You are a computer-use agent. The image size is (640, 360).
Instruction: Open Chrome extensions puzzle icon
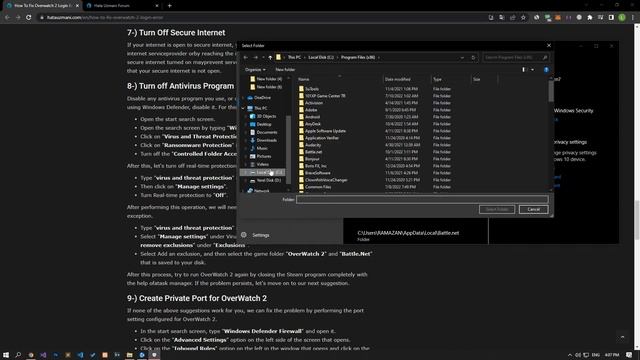590,18
